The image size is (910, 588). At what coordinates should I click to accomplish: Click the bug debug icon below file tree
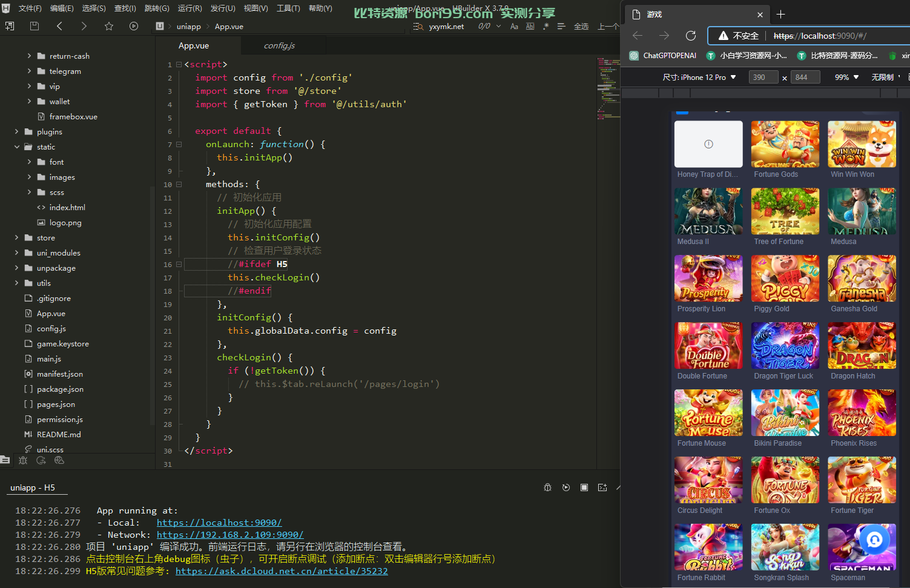pyautogui.click(x=23, y=460)
